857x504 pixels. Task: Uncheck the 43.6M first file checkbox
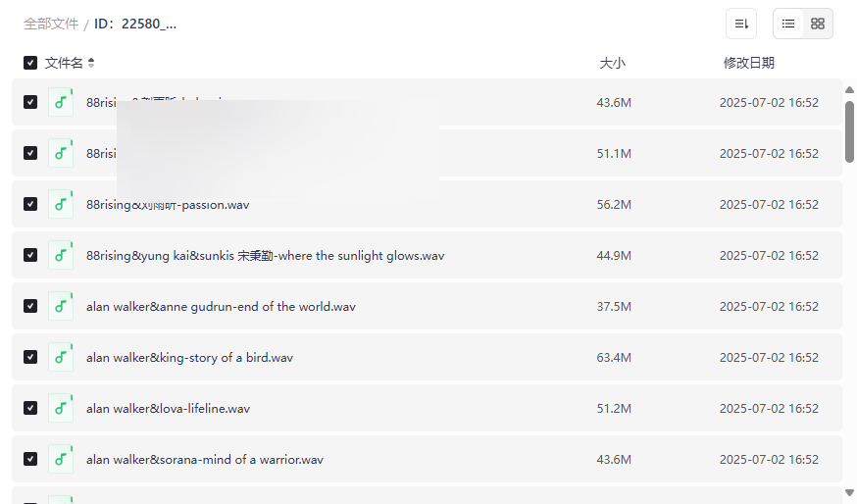pos(30,102)
